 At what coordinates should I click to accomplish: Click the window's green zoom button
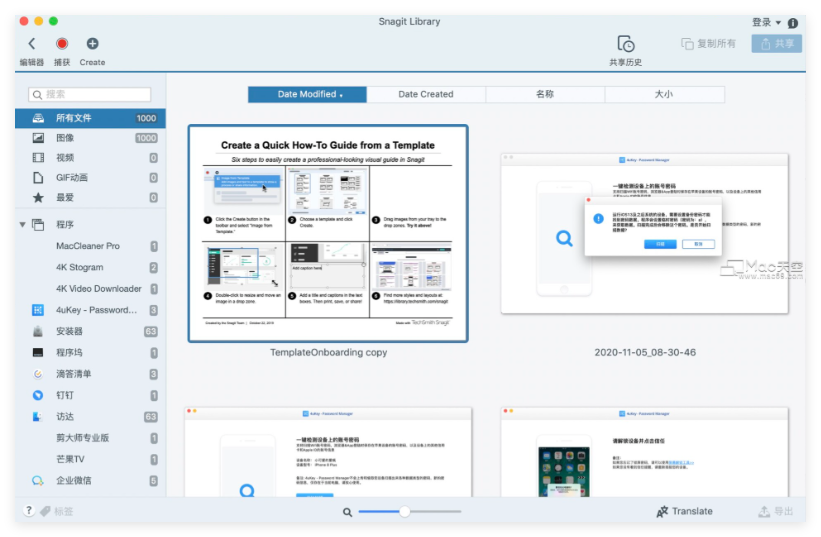(x=53, y=21)
